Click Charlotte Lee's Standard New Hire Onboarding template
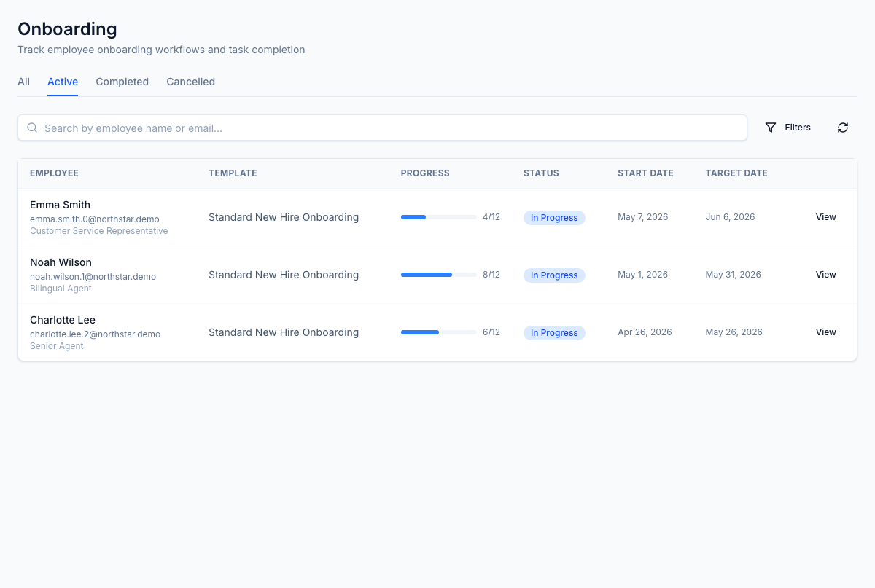Viewport: 875px width, 588px height. coord(284,332)
